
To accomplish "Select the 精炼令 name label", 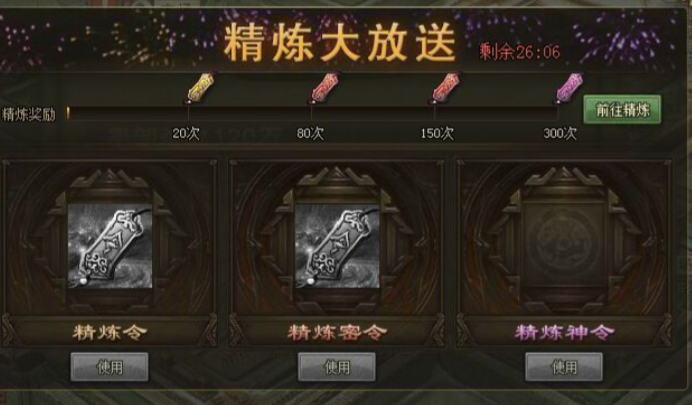I will 109,332.
